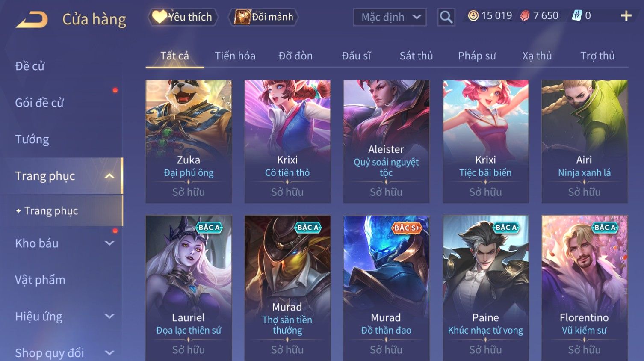Open Tướng in the sidebar
644x361 pixels.
click(x=32, y=139)
